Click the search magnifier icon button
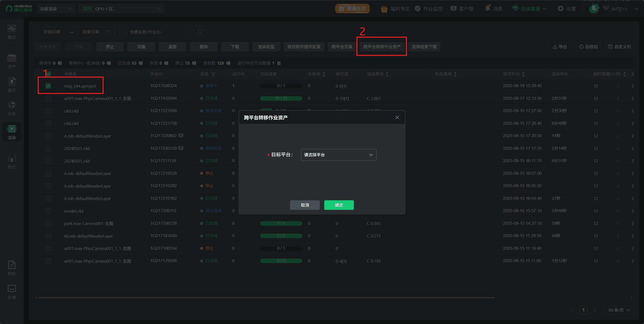Viewport: 644px width, 324px height. [x=200, y=32]
